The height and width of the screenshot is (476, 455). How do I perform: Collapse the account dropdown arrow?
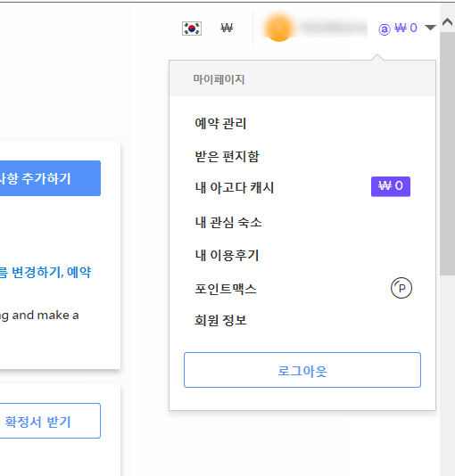[x=430, y=28]
